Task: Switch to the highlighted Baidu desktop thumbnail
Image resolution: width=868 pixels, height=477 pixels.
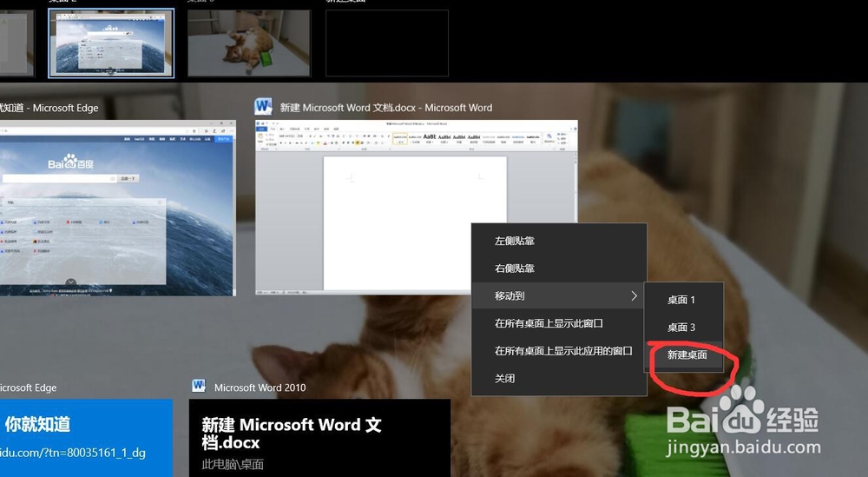Action: (x=111, y=43)
